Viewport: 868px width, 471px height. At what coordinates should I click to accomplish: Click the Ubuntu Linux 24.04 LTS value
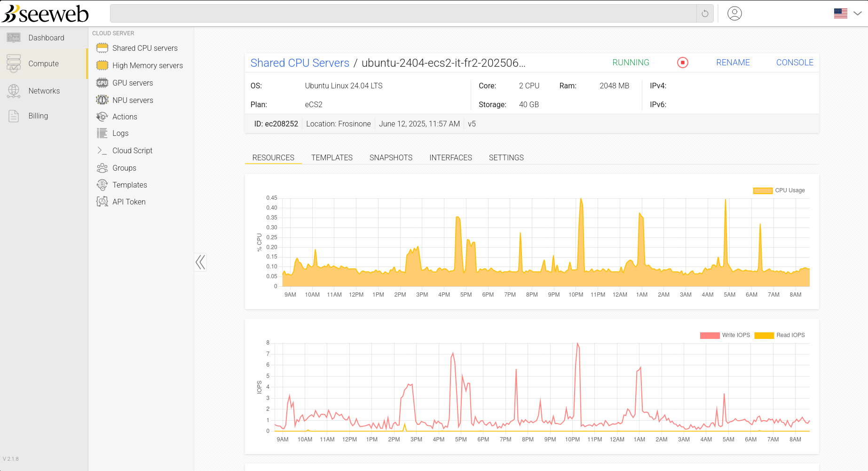point(344,86)
